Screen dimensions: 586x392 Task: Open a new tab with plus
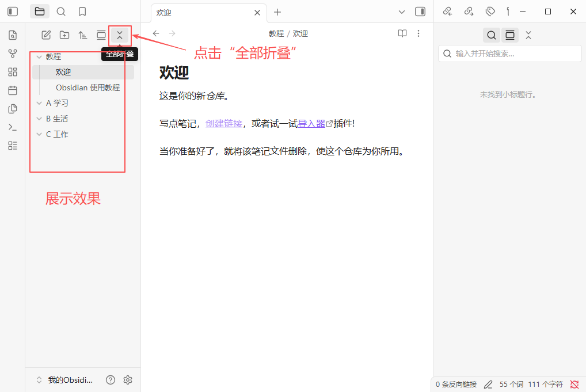(x=277, y=12)
